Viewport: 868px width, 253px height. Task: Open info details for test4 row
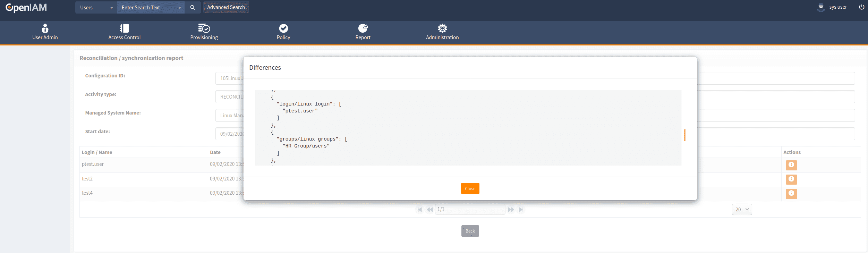[791, 193]
